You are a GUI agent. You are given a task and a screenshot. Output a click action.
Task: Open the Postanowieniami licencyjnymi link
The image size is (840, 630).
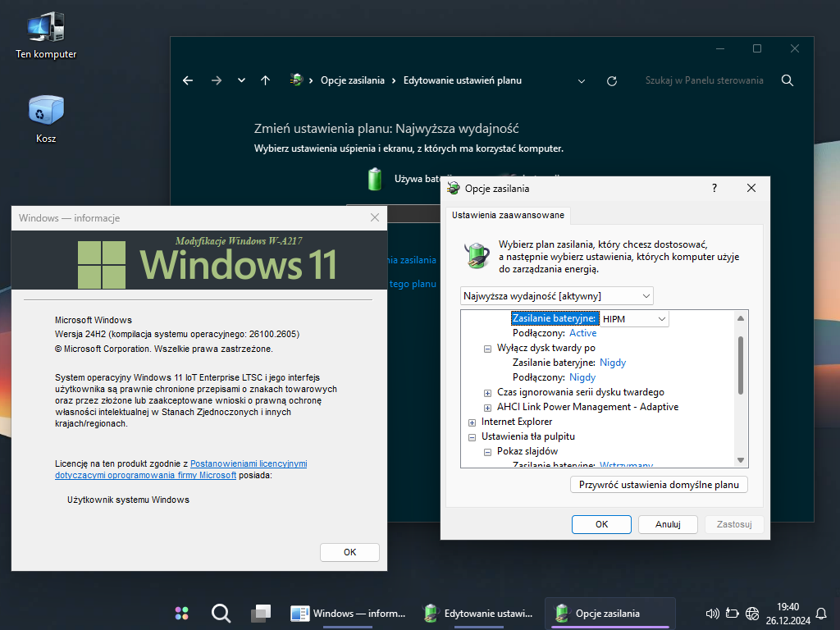coord(249,464)
